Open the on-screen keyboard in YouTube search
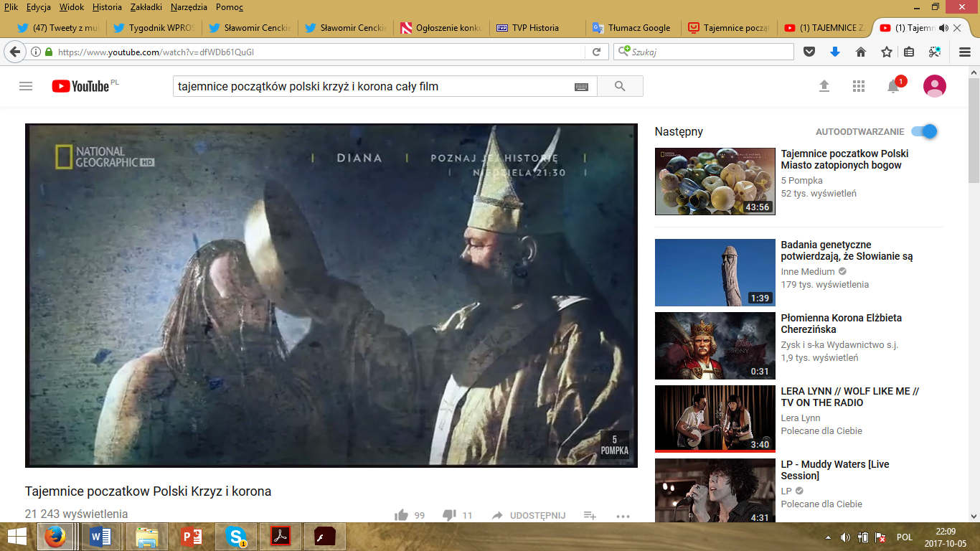The height and width of the screenshot is (551, 980). [x=581, y=87]
